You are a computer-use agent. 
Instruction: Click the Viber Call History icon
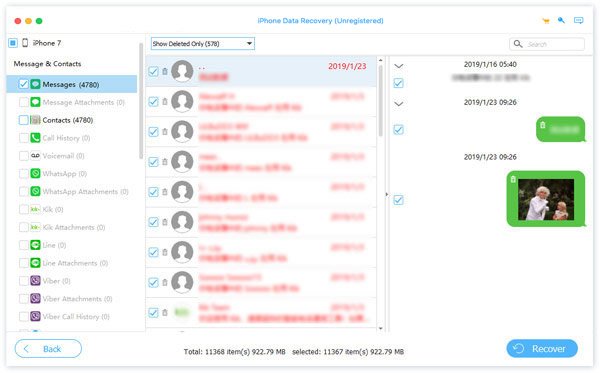pos(36,316)
